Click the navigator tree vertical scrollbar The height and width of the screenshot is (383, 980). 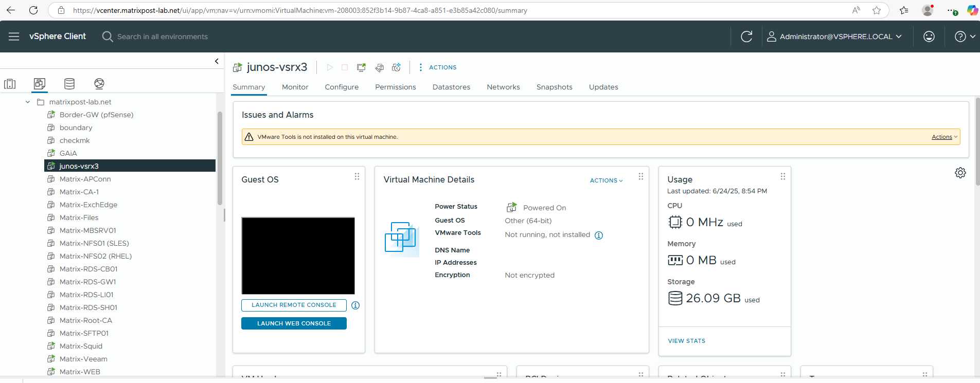(220, 158)
